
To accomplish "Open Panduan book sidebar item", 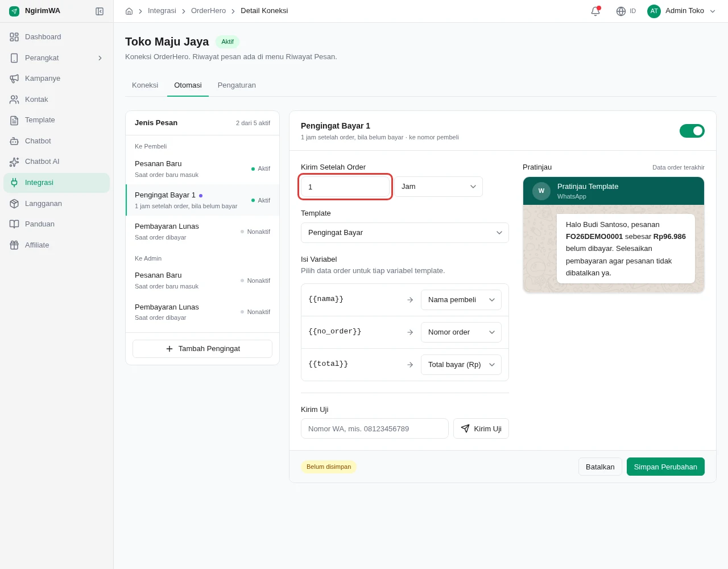I will (56, 224).
